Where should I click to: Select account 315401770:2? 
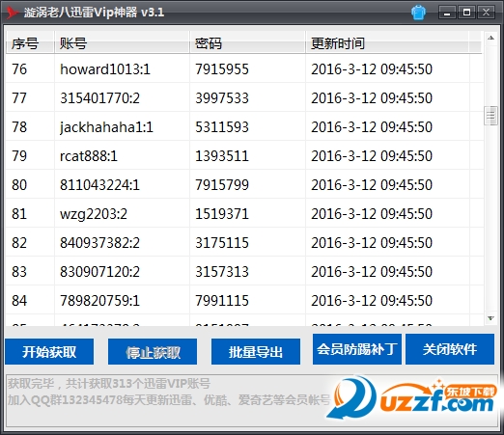[x=99, y=98]
